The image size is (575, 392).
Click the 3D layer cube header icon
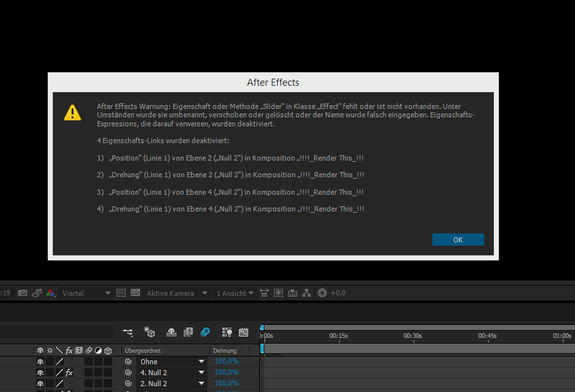click(108, 351)
